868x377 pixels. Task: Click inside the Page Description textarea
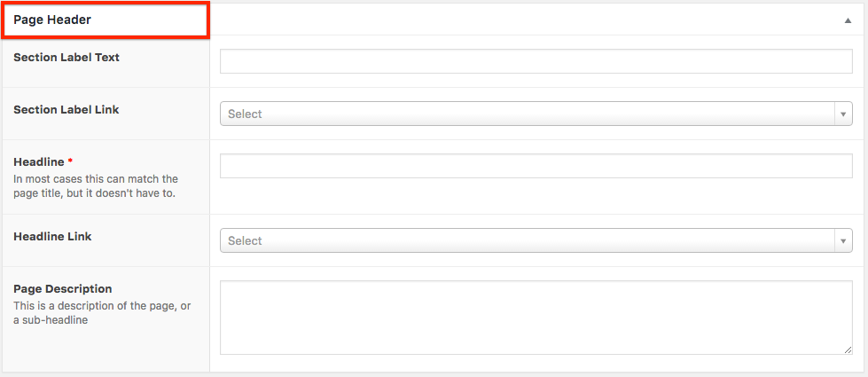coord(536,318)
